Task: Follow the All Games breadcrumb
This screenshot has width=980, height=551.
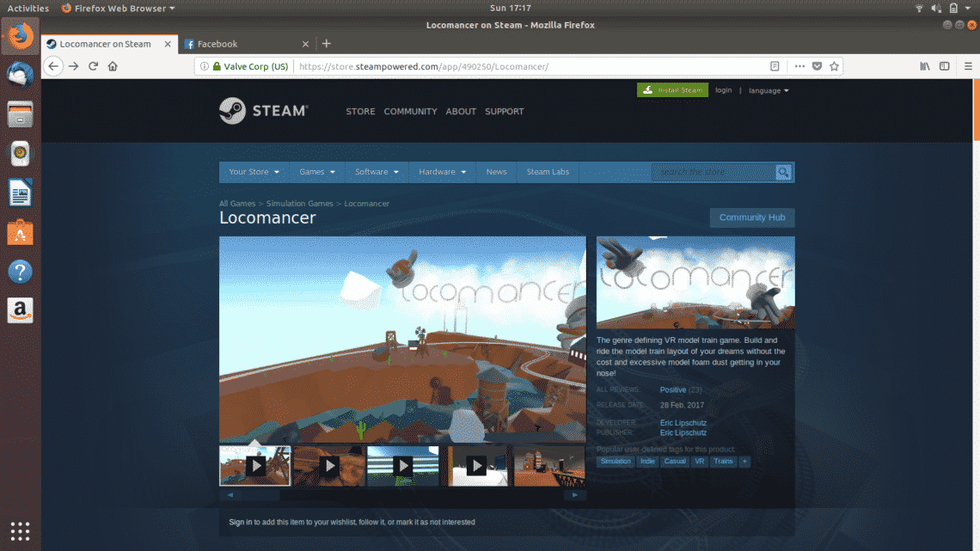Action: click(x=237, y=204)
